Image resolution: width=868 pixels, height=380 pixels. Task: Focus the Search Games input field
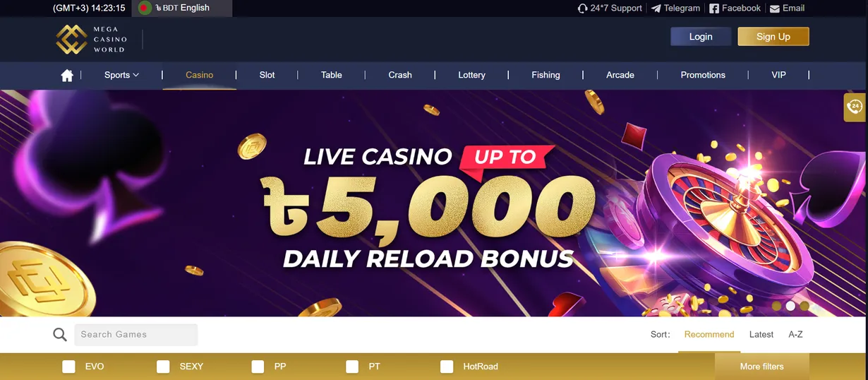136,335
